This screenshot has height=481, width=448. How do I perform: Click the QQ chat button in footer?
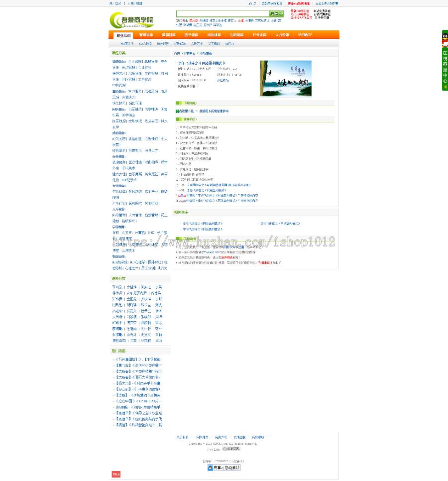pyautogui.click(x=224, y=468)
